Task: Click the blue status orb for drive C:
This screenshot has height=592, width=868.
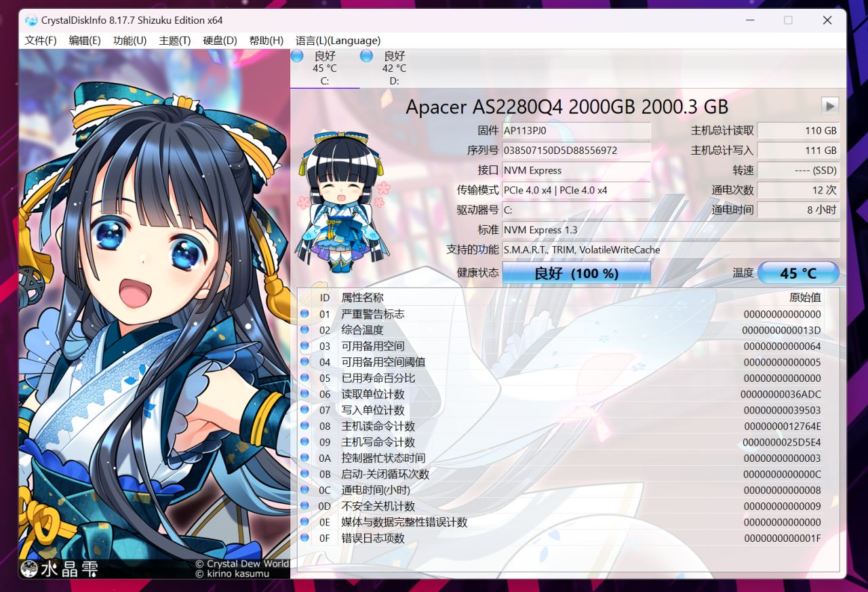Action: [x=297, y=56]
